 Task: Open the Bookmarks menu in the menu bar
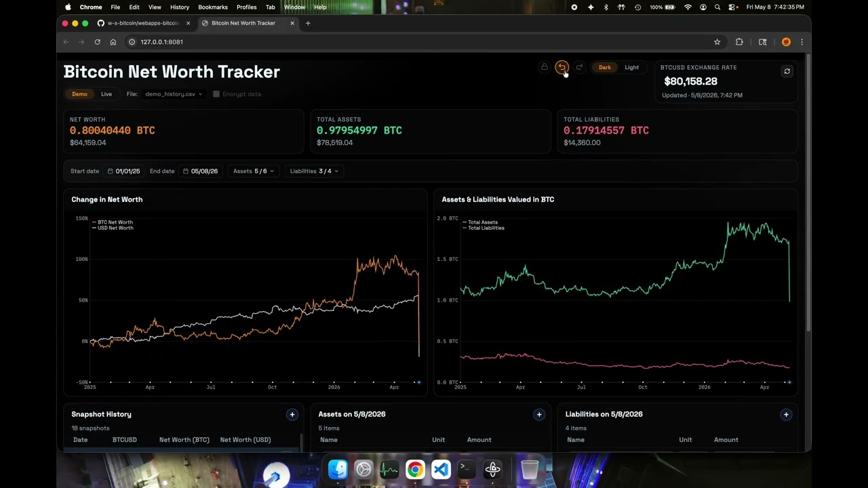[213, 7]
